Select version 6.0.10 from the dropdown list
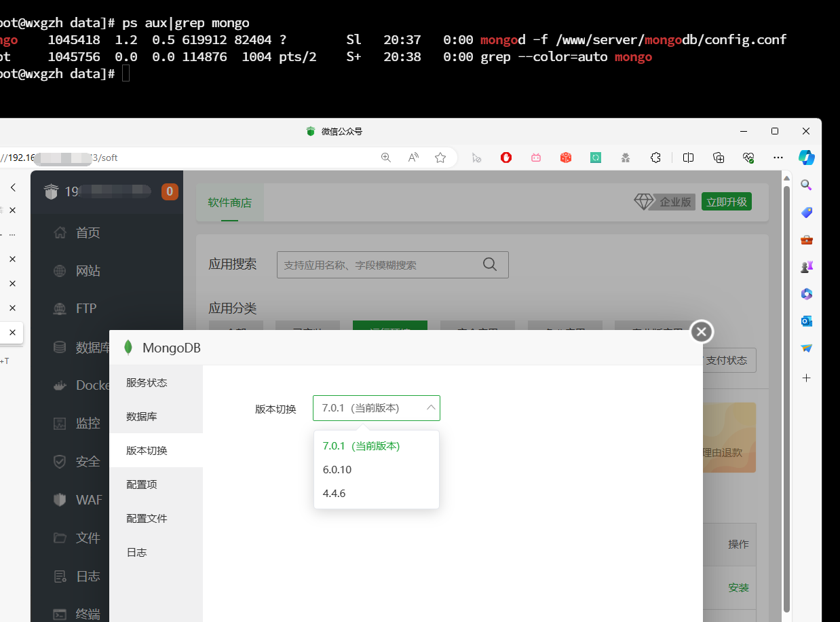Screen dimensions: 840x622 pos(377,470)
